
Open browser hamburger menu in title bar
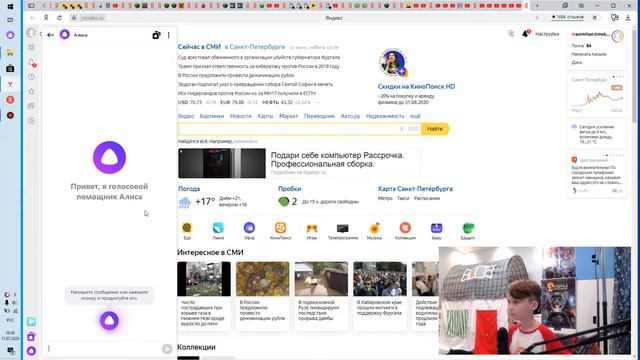point(581,6)
